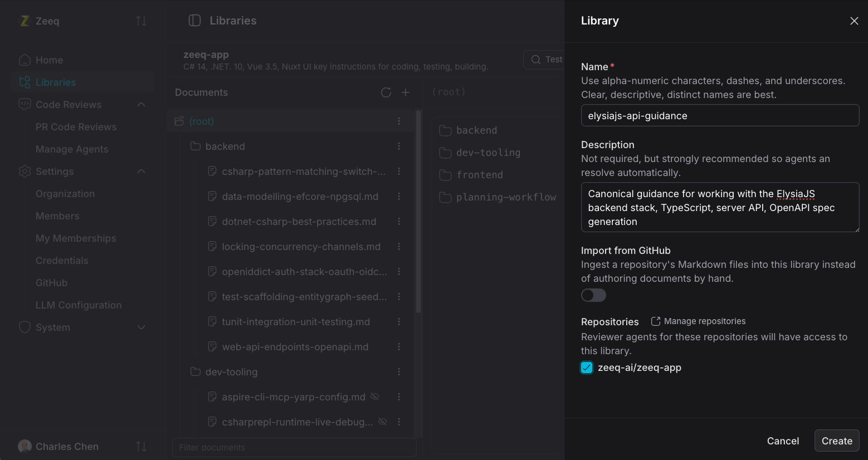Click Charles Chen user avatar
Screen dimensions: 868x460
(25, 446)
